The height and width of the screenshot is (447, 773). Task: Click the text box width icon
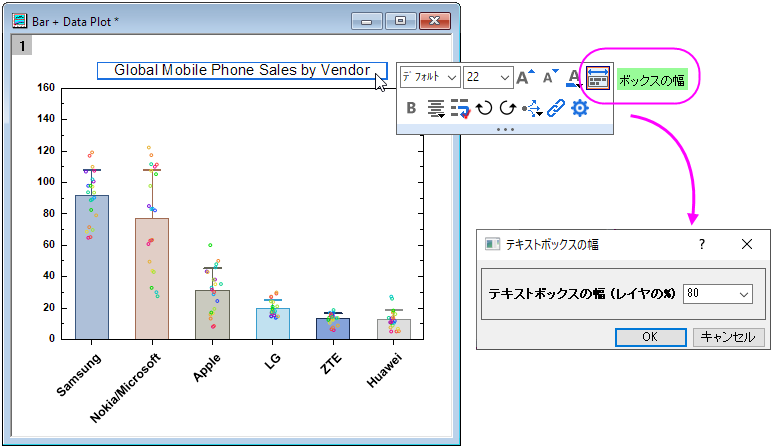coord(598,78)
